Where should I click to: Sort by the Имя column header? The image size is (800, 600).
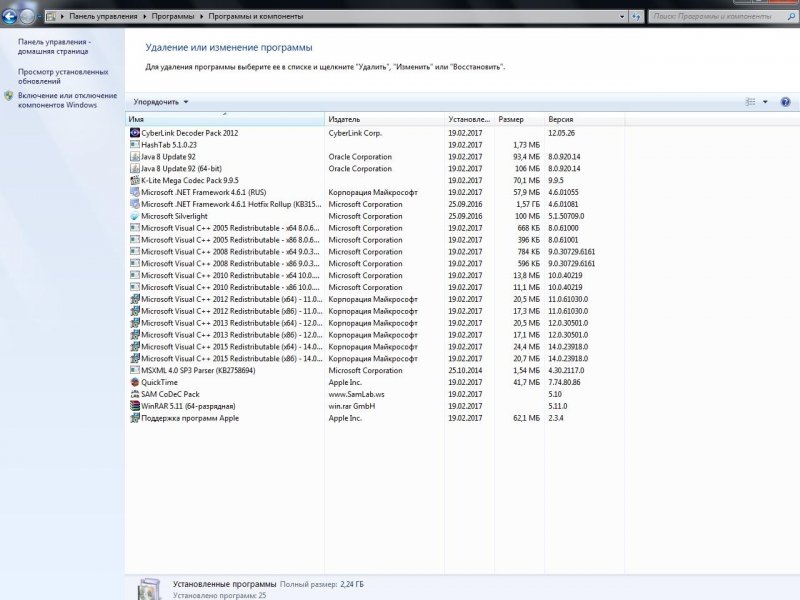(x=224, y=119)
